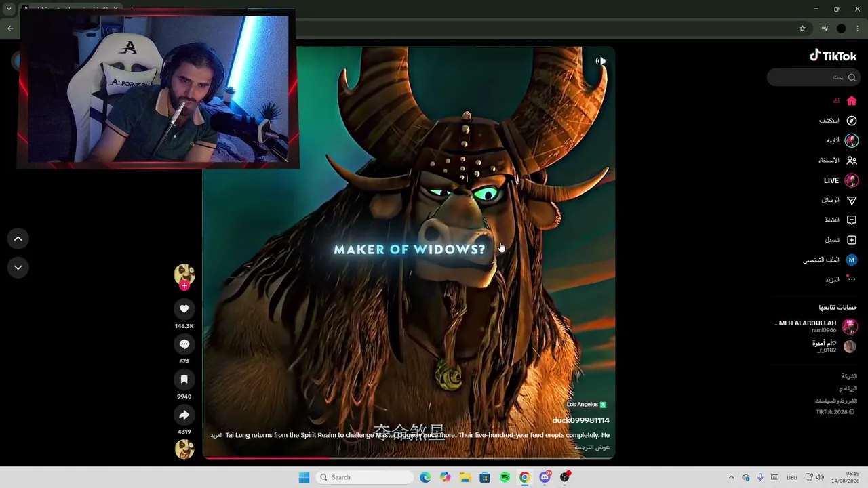868x488 pixels.
Task: Seek on the red video progress bar
Action: click(x=409, y=457)
